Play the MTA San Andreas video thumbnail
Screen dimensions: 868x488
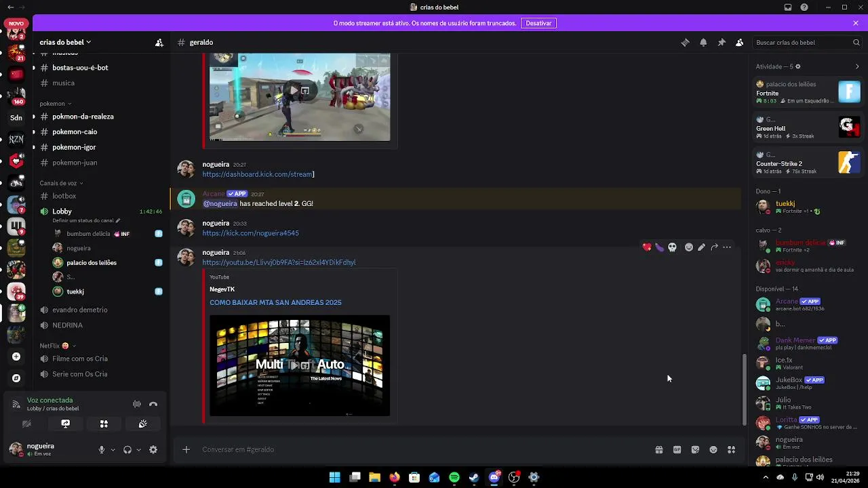coord(300,365)
